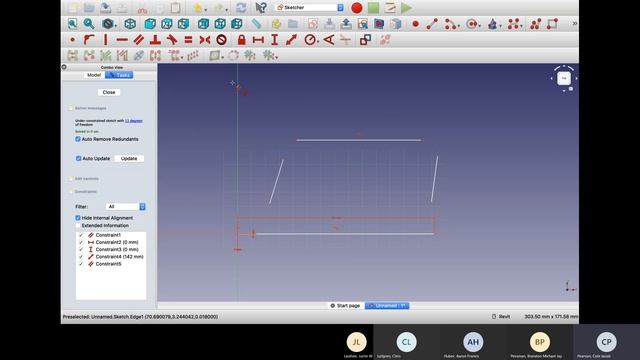Screen dimensions: 640x360
Task: Click the green stop macro square
Action: [x=373, y=7]
